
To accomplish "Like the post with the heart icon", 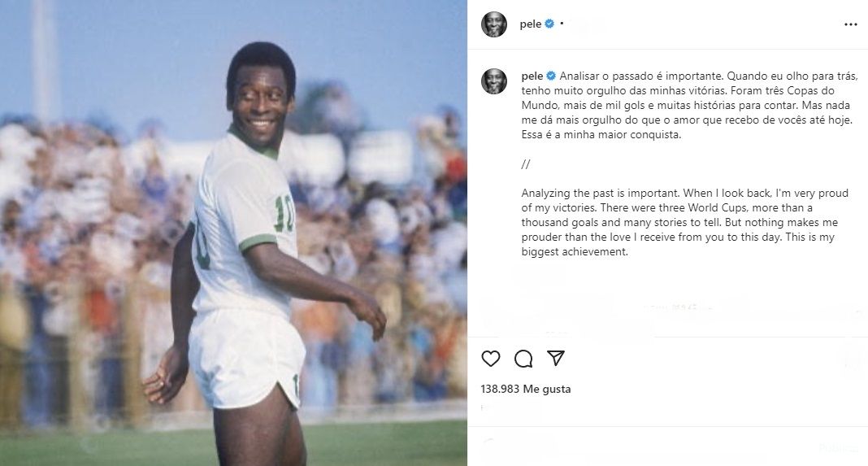I will click(x=491, y=359).
